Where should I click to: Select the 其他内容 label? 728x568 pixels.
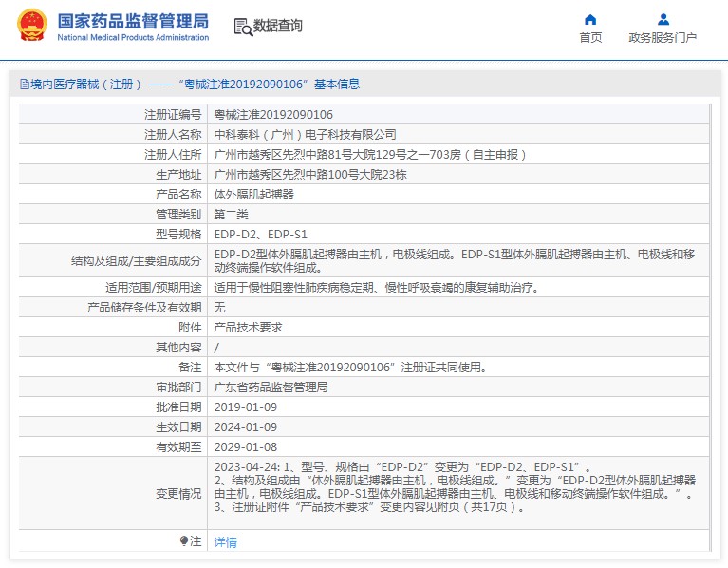[x=178, y=348]
